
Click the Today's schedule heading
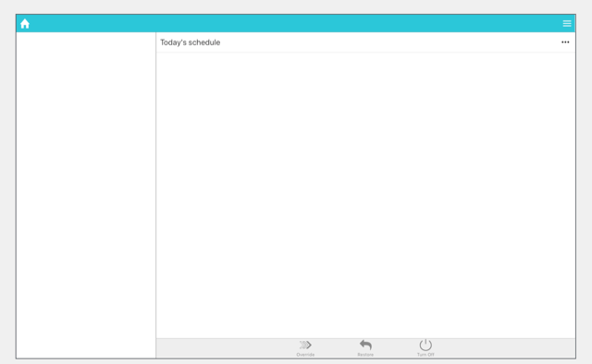[190, 42]
